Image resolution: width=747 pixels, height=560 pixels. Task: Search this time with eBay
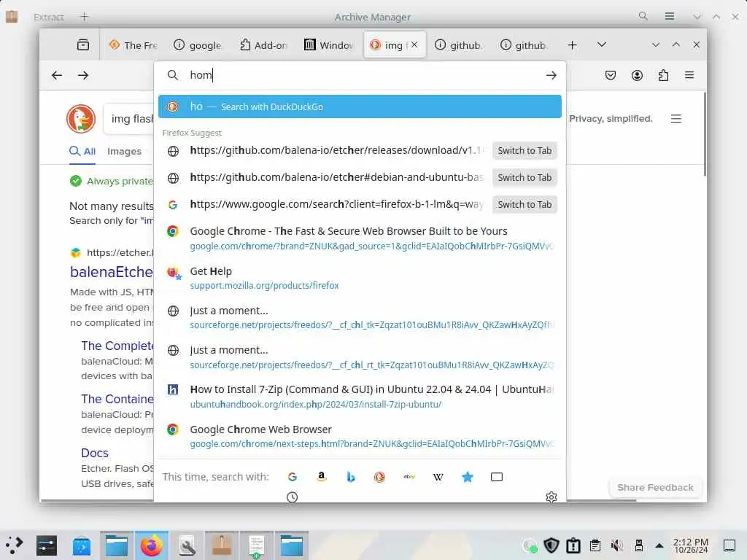409,477
